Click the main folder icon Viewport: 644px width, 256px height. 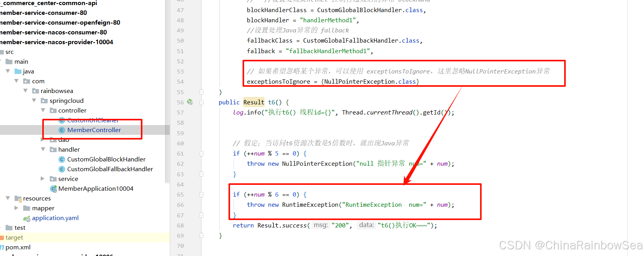coord(9,61)
